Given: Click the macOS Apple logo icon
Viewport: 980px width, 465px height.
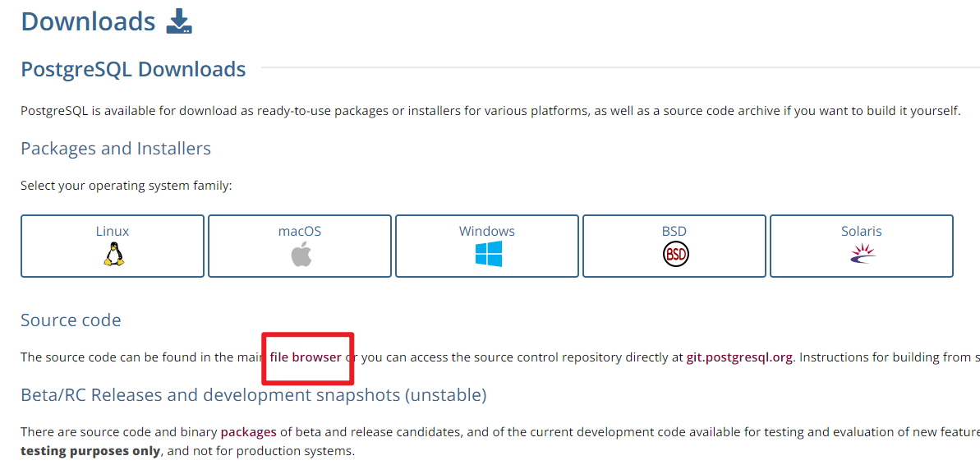Looking at the screenshot, I should pyautogui.click(x=300, y=255).
